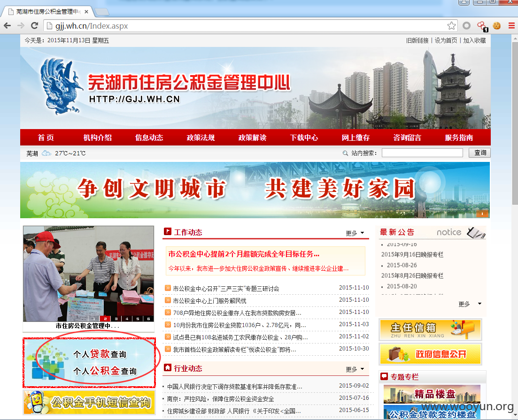
Task: Reload the page with refresh icon
Action: [x=34, y=26]
